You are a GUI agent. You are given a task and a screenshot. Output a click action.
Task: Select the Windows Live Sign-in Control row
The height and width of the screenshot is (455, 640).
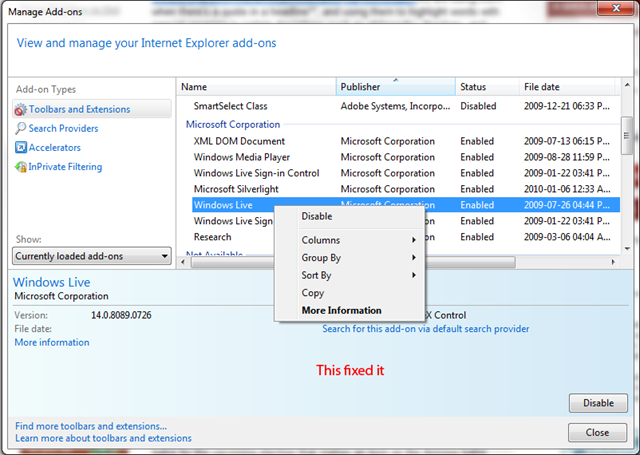[406, 173]
